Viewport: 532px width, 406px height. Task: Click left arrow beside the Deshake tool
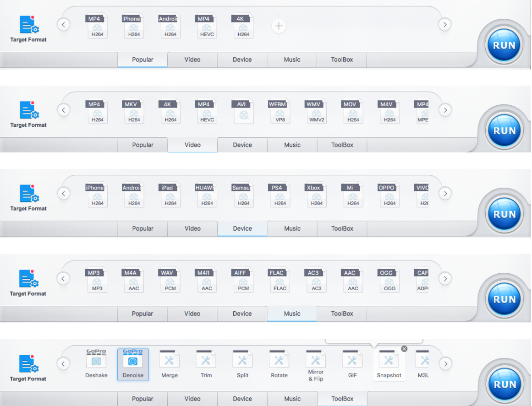(63, 363)
